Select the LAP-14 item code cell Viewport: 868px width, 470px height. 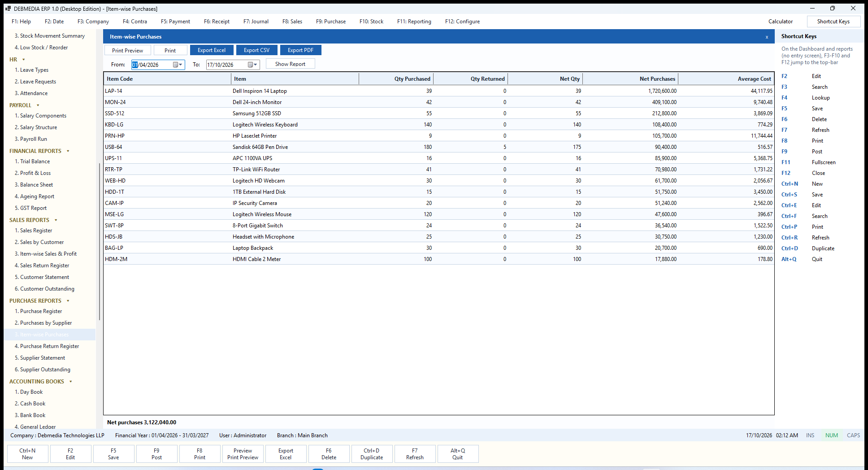(x=167, y=91)
